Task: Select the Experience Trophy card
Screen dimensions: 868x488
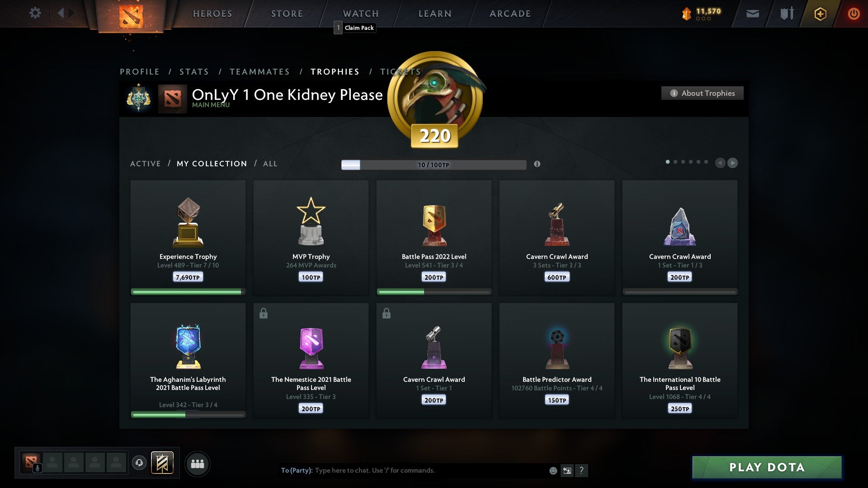Action: pos(188,238)
